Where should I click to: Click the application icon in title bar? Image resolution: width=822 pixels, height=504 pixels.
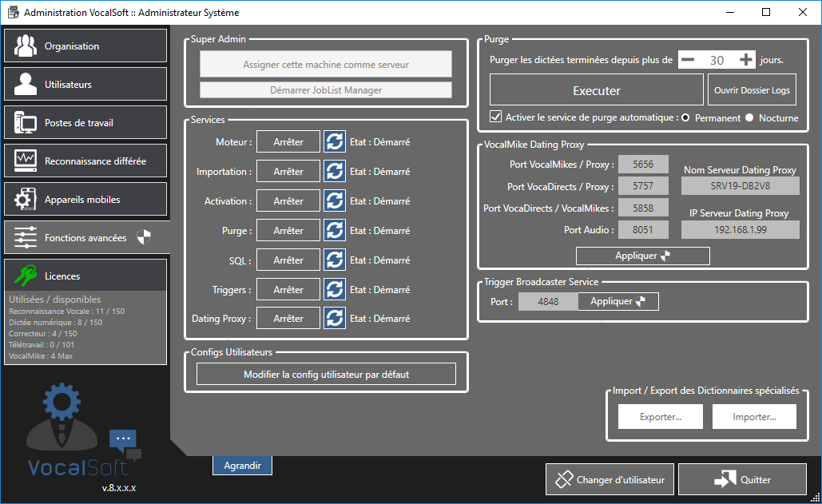(13, 12)
